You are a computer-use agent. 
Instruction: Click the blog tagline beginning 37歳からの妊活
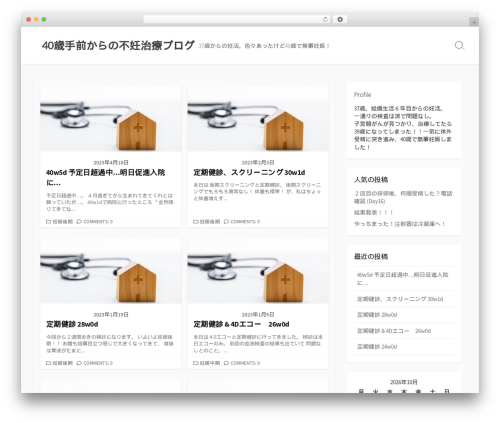pyautogui.click(x=264, y=46)
